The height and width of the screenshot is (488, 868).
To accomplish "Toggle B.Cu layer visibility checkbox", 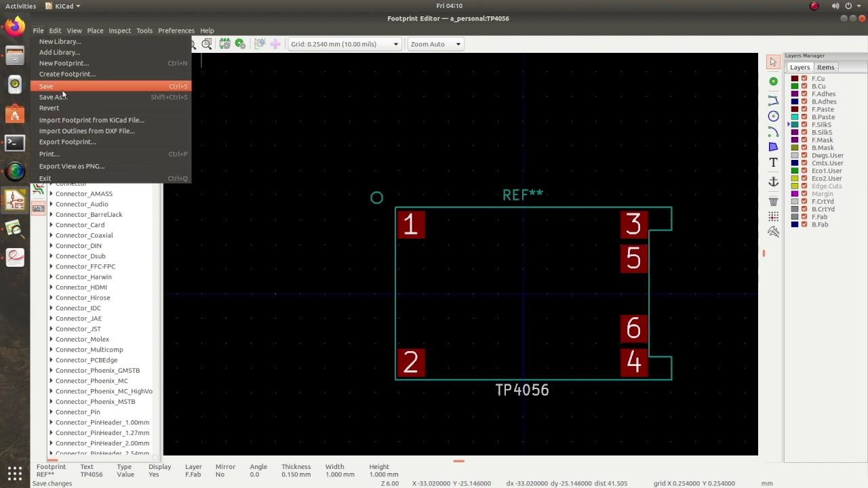I will pos(804,86).
